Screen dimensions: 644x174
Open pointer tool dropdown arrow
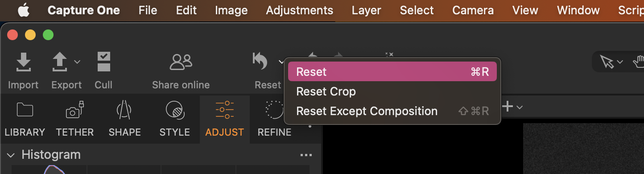[x=620, y=62]
